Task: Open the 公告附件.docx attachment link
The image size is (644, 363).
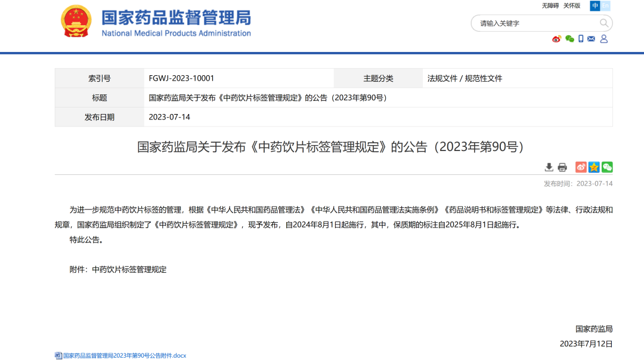Action: point(125,356)
